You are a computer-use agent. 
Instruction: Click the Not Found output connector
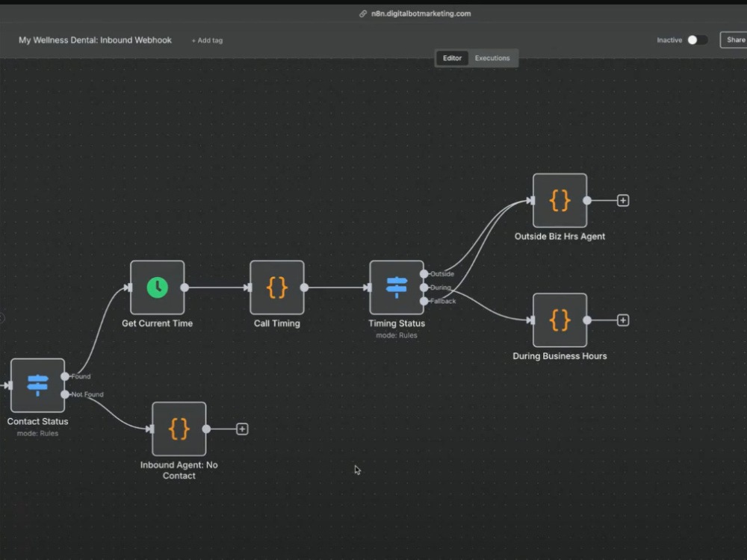pos(65,394)
